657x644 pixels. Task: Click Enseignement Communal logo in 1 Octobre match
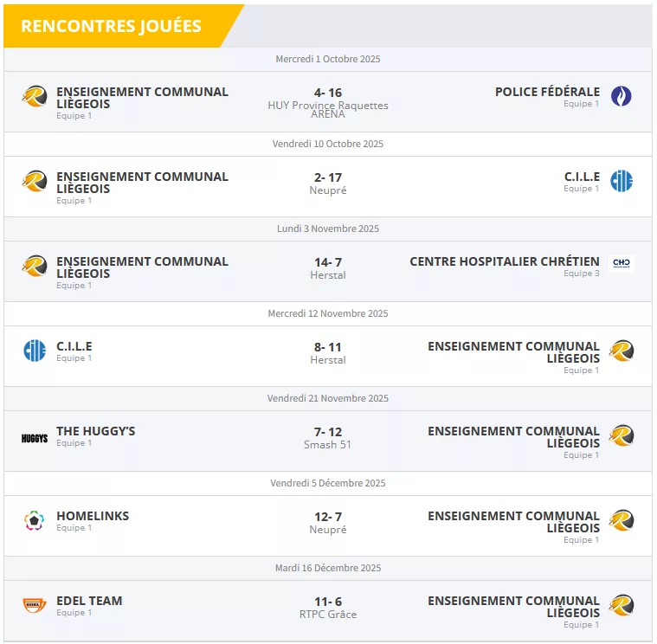(x=35, y=96)
